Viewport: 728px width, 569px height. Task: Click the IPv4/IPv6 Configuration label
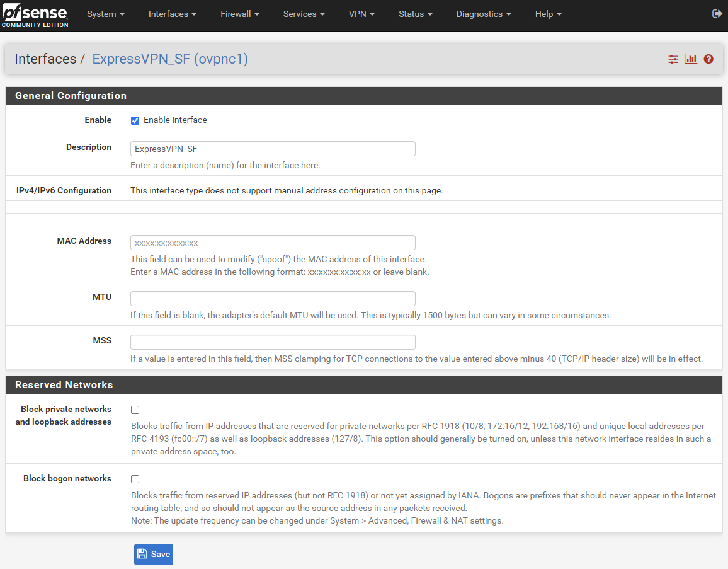click(64, 190)
